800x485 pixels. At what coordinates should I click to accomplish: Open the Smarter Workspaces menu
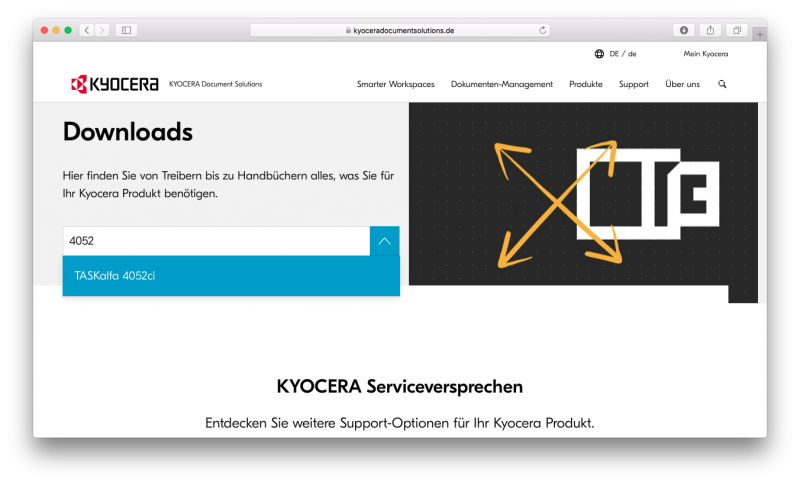click(395, 84)
